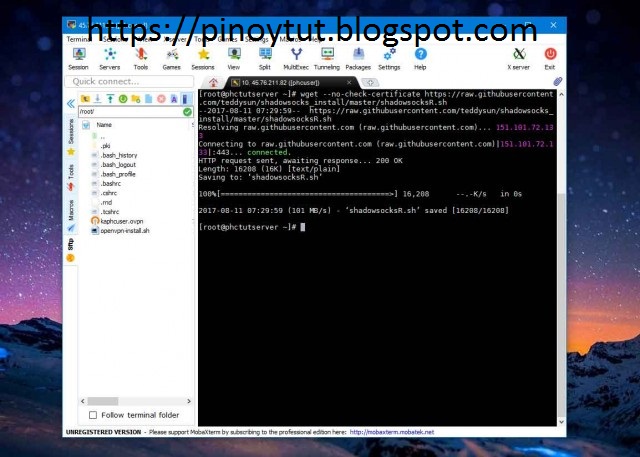Screen dimensions: 640x457
Task: Select the .bash_logout file
Action: click(x=118, y=165)
